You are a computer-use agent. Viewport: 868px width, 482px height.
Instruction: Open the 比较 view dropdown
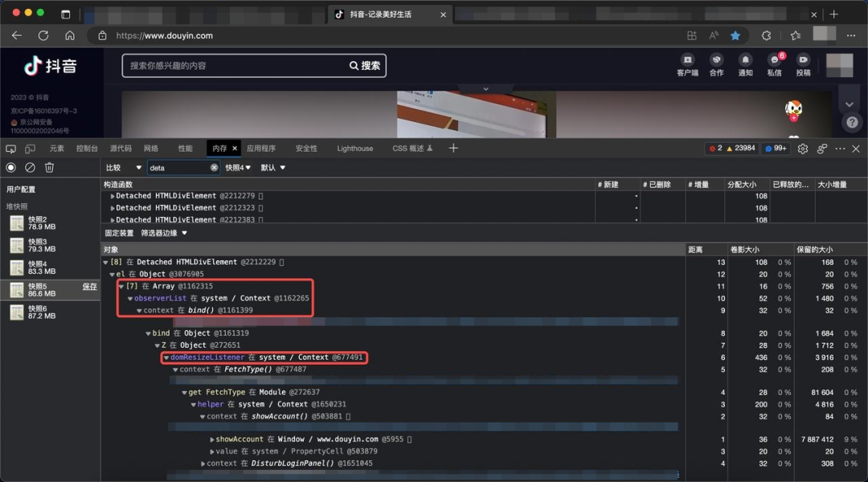pyautogui.click(x=124, y=168)
